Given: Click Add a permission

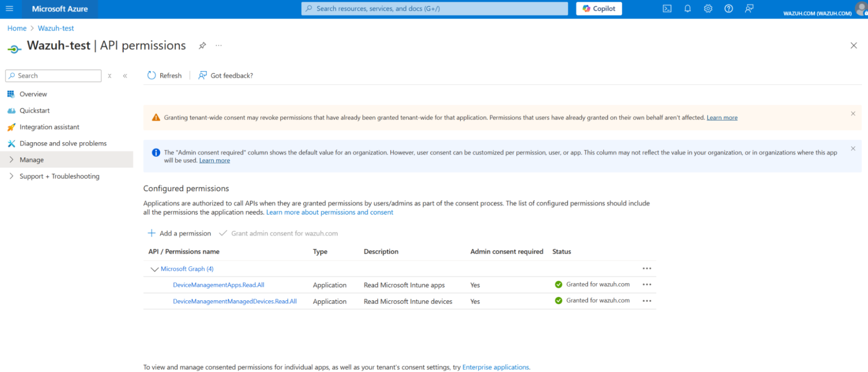Looking at the screenshot, I should (x=179, y=233).
